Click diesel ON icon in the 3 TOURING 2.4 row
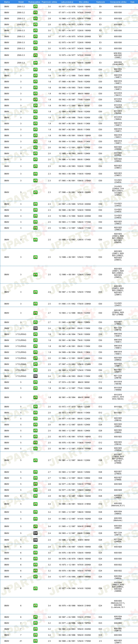Viewport: 138px width, 644px height. 35,376
